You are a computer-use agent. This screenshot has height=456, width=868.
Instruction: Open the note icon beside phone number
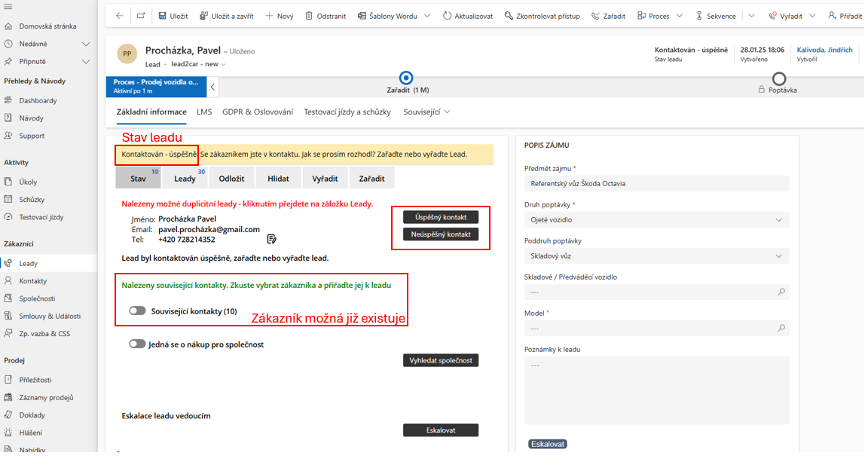coord(271,239)
